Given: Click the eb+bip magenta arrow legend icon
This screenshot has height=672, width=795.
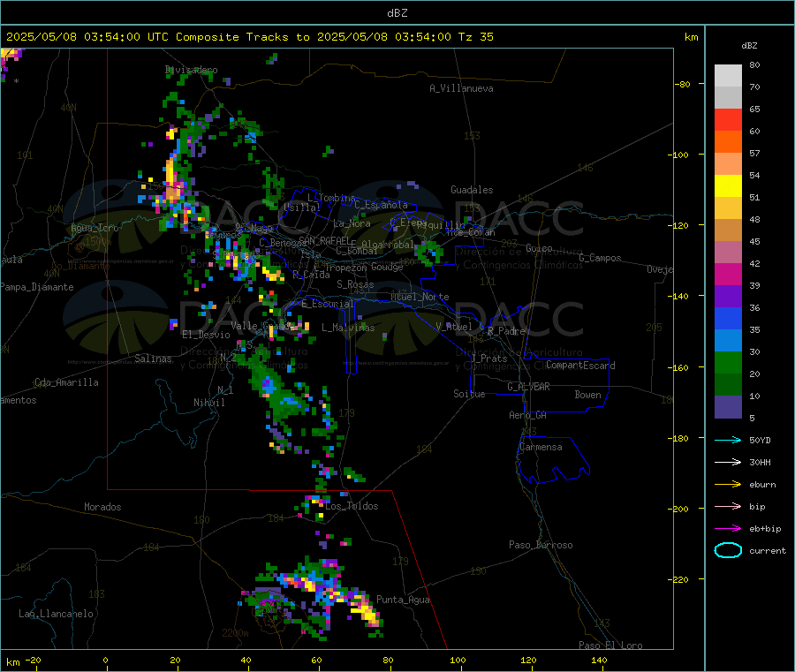Looking at the screenshot, I should 728,529.
